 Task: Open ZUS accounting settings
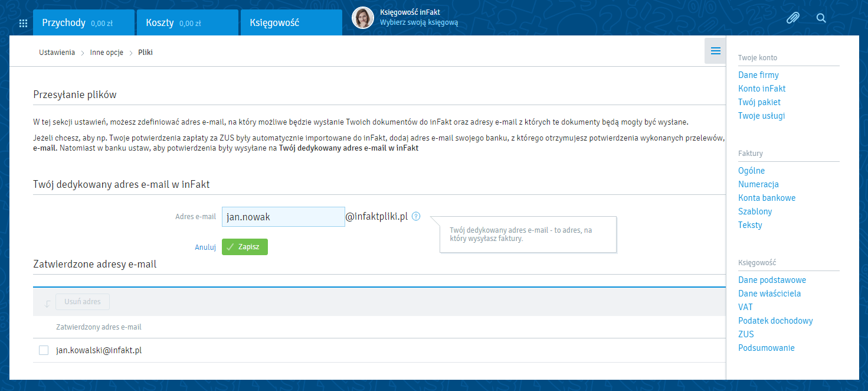click(746, 334)
